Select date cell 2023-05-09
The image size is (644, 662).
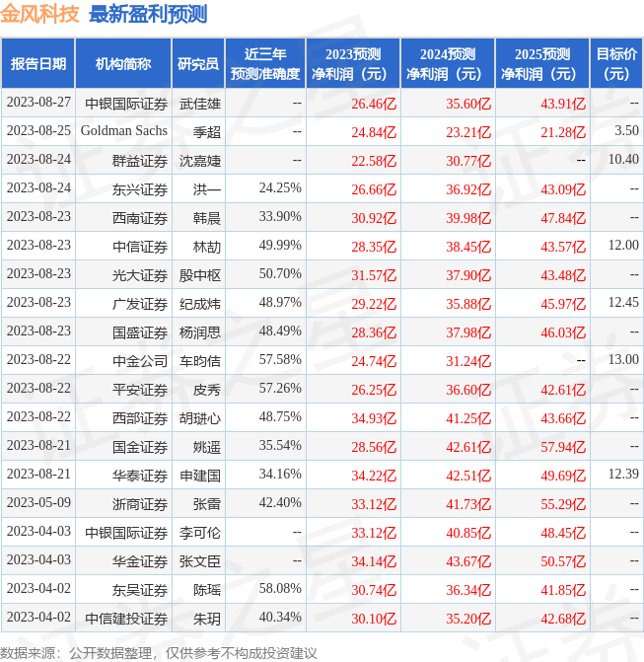pos(38,502)
